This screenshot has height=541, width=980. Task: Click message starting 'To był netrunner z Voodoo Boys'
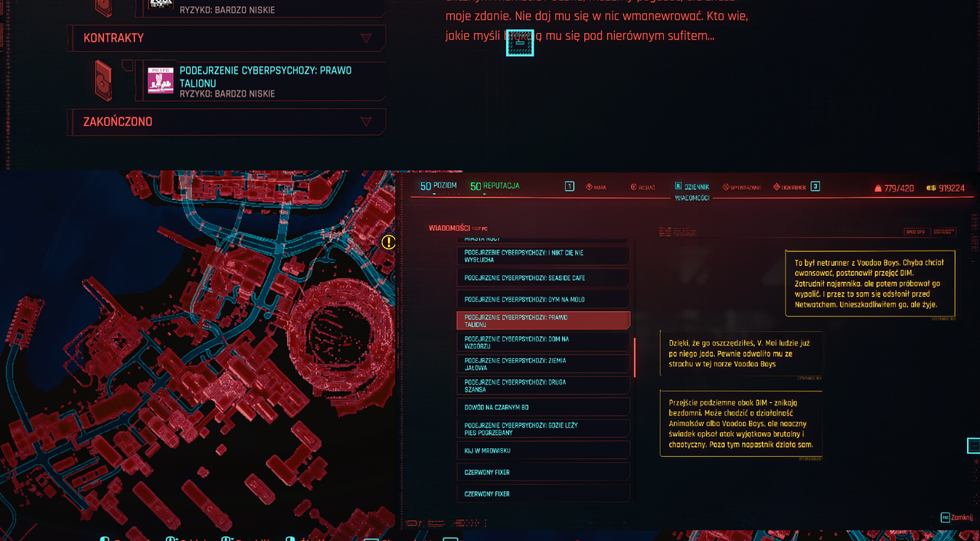coord(871,283)
